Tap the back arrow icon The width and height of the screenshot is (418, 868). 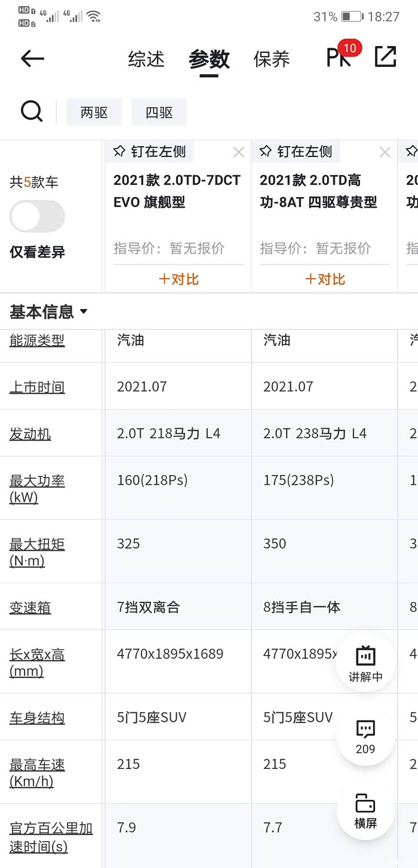(32, 58)
